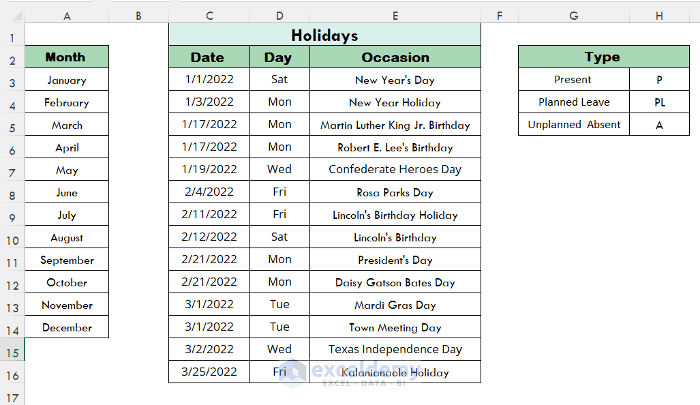Click the 1/19/2022 date cell

tap(208, 170)
